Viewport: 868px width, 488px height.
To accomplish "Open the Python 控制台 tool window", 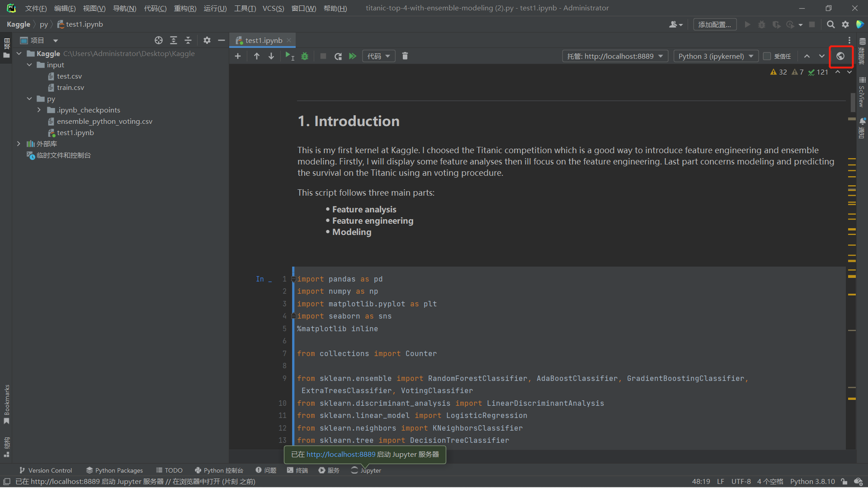I will 219,470.
